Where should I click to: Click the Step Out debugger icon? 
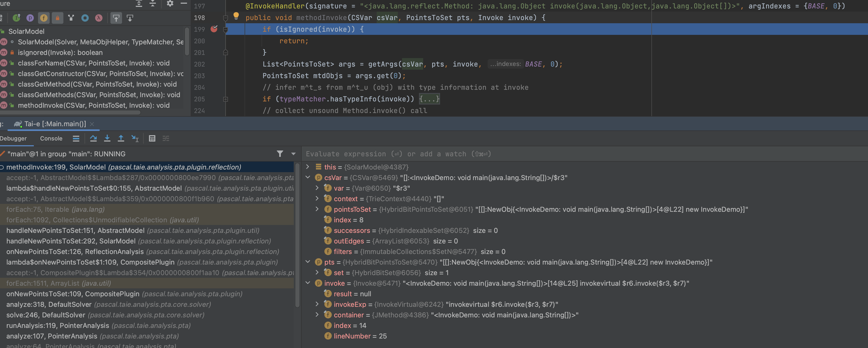click(x=121, y=138)
